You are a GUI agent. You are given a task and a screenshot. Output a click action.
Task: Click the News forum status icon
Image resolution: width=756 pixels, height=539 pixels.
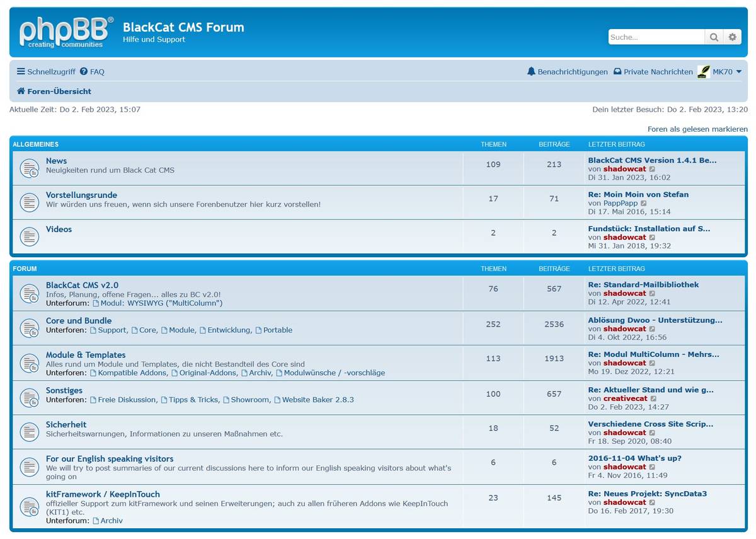pyautogui.click(x=30, y=168)
